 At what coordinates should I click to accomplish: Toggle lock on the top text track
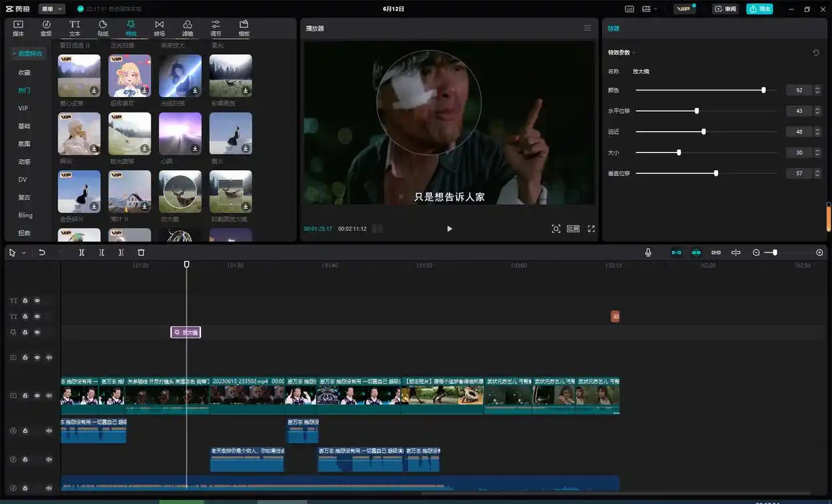25,301
